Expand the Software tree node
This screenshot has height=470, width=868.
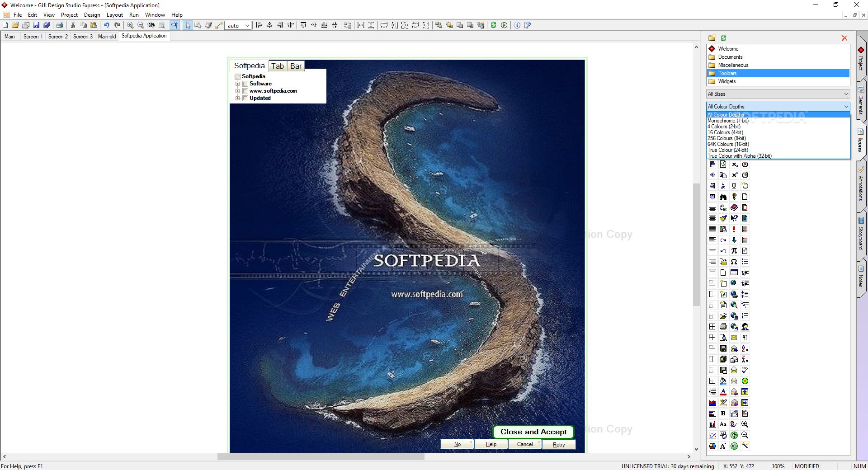coord(238,84)
